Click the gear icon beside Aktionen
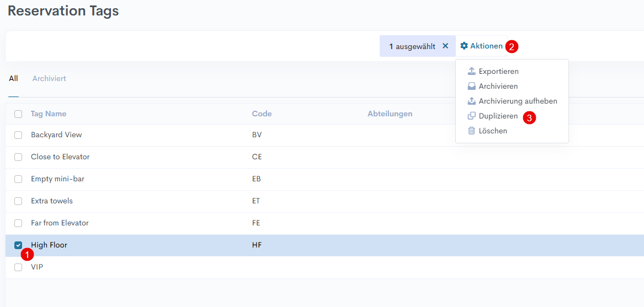Viewport: 644px width, 307px height. (464, 46)
